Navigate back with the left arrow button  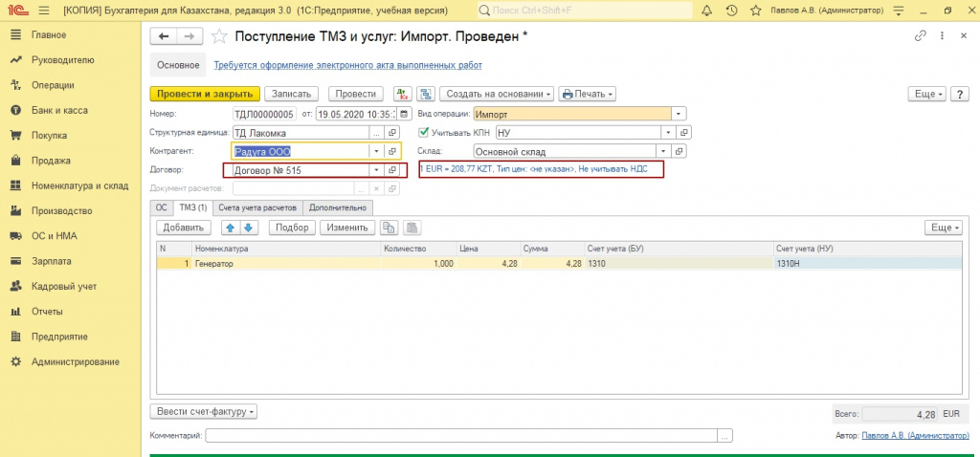[x=164, y=36]
